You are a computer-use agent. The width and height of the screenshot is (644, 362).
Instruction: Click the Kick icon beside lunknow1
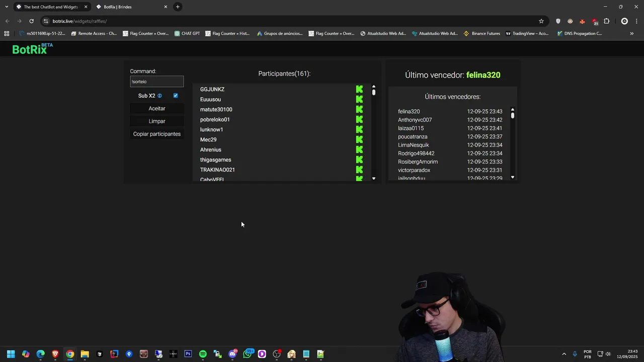coord(359,130)
